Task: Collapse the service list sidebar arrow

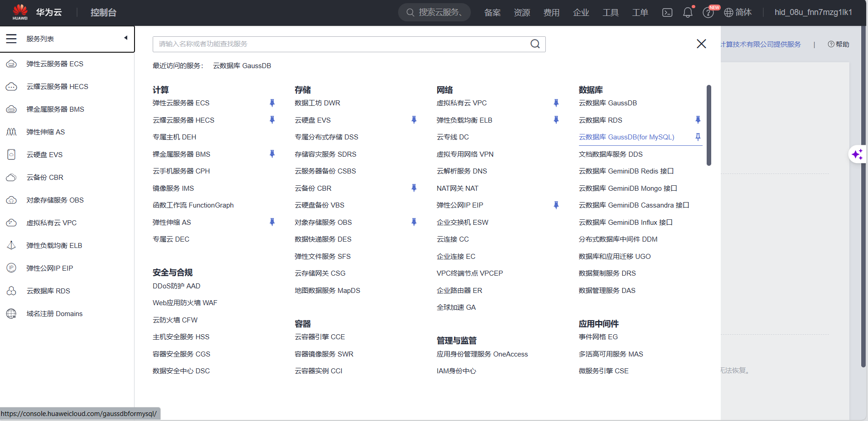Action: (x=126, y=38)
